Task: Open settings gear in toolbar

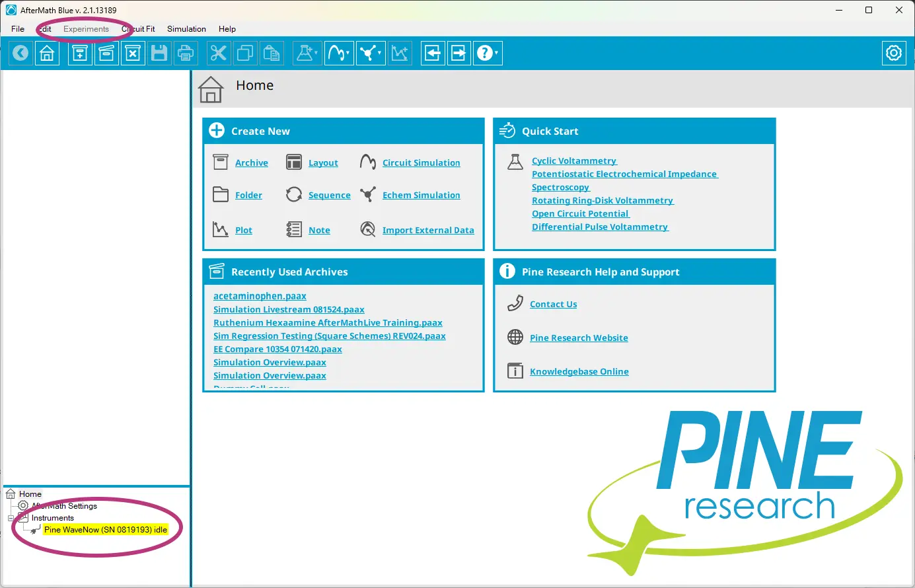Action: click(894, 53)
